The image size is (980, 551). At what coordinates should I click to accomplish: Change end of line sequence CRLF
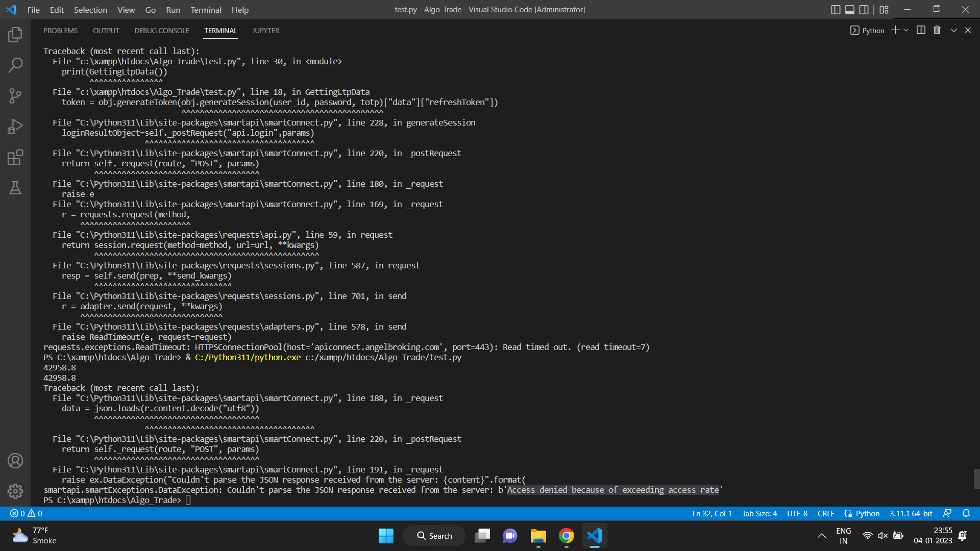pyautogui.click(x=826, y=514)
